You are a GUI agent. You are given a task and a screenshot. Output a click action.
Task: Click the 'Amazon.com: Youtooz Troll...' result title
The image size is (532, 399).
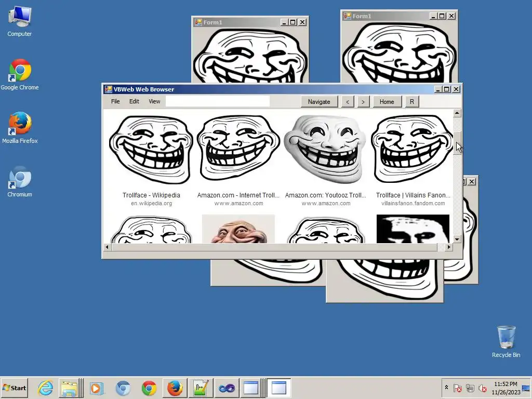(x=326, y=195)
